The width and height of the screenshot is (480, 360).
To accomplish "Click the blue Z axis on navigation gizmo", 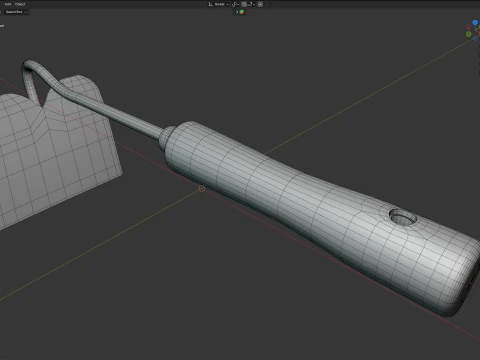I will tap(475, 22).
